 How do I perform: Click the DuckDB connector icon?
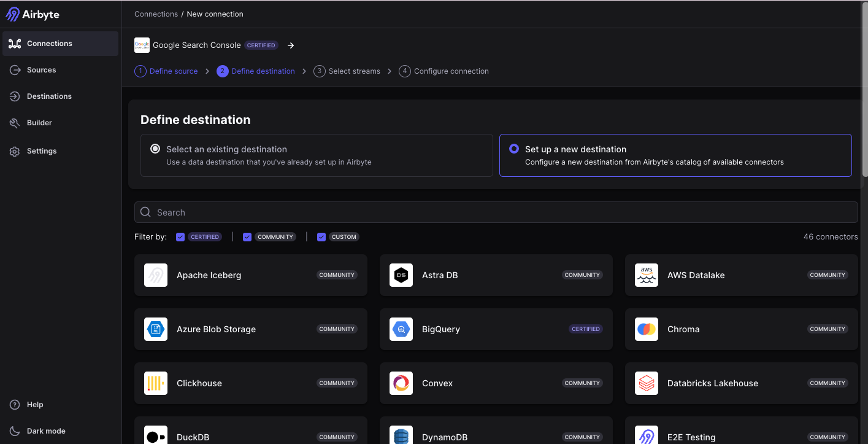[x=156, y=435]
